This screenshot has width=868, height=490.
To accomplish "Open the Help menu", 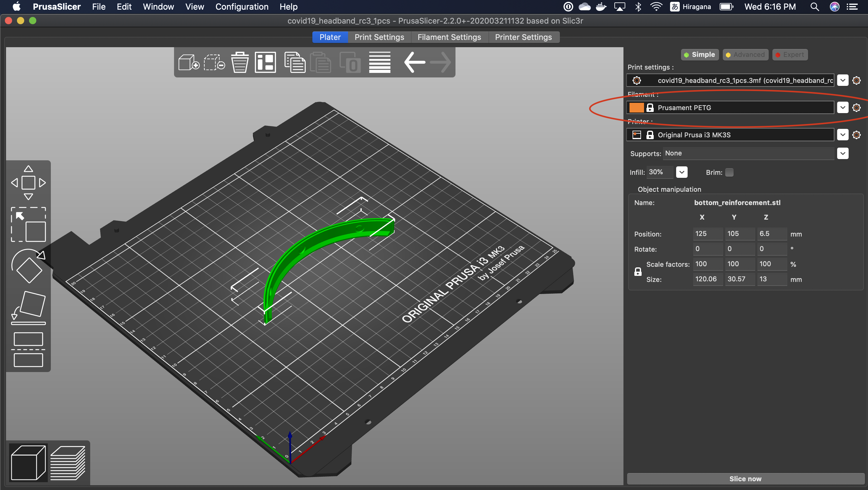I will [x=288, y=7].
